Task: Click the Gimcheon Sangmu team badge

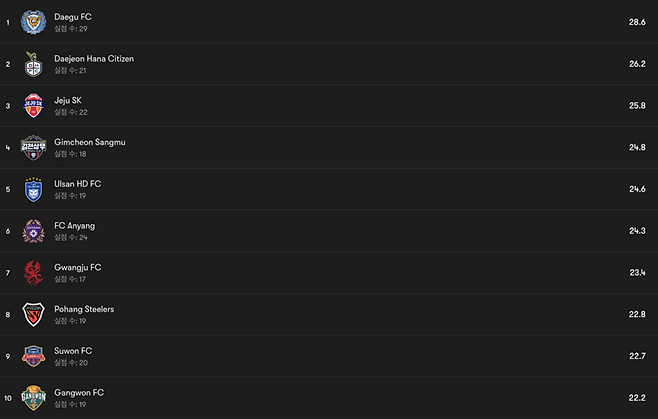Action: click(33, 147)
